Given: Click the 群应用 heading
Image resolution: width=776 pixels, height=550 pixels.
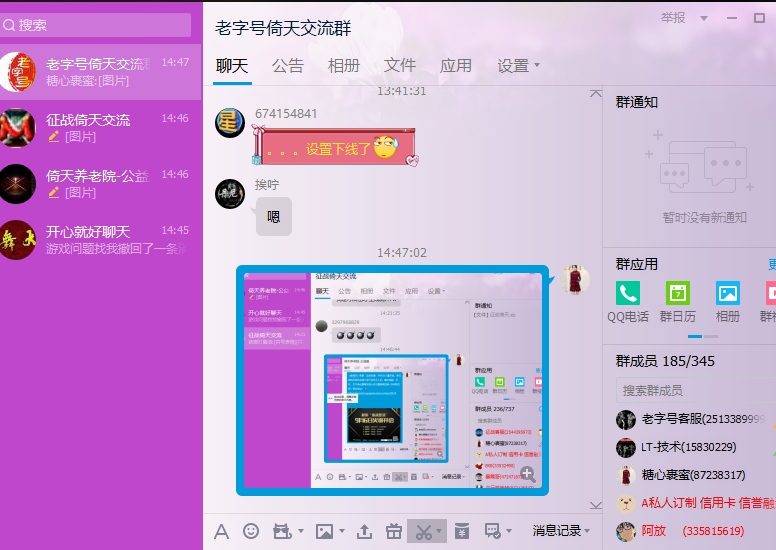Looking at the screenshot, I should point(636,264).
